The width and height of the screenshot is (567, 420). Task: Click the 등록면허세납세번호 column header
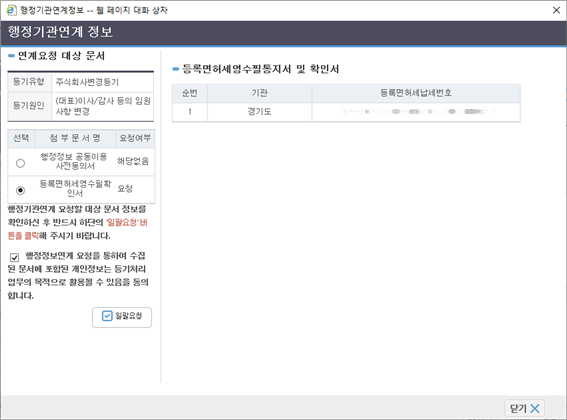click(416, 93)
